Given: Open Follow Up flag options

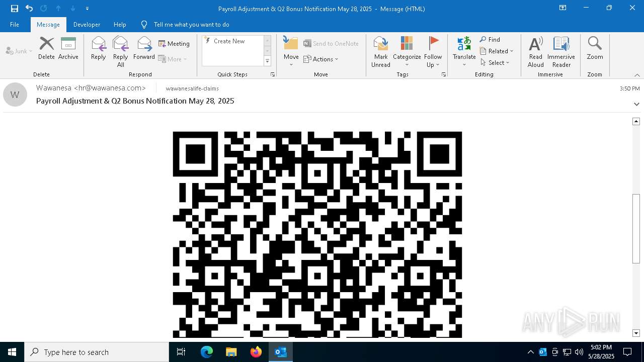Looking at the screenshot, I should (433, 52).
